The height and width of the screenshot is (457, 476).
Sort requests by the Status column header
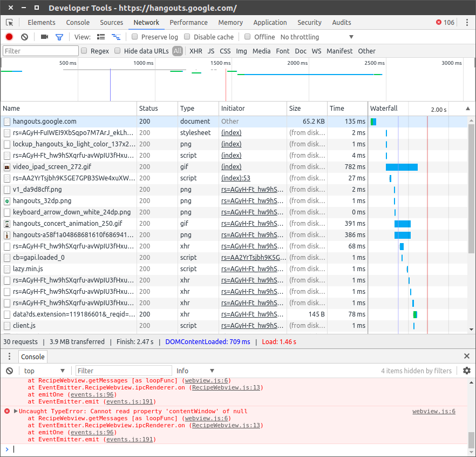click(x=157, y=109)
